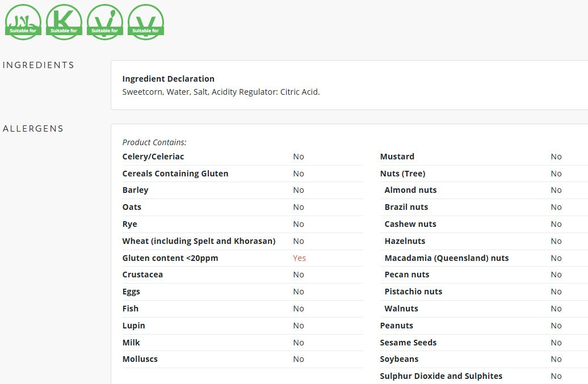Click the 'Sulphur Dioxide and Sulphites' label
Viewport: 588px width, 384px height.
point(441,376)
